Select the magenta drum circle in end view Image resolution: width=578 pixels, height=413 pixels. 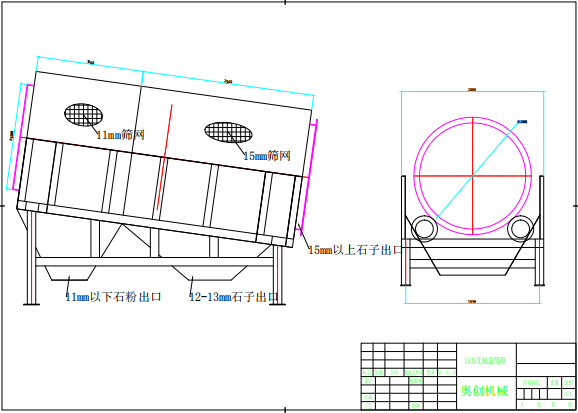tap(473, 176)
